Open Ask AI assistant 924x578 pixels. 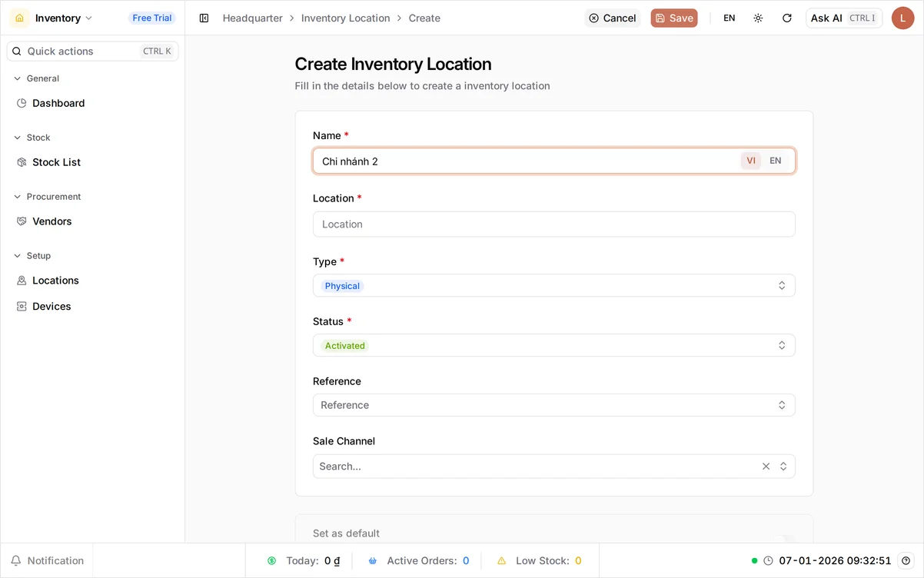pos(844,18)
